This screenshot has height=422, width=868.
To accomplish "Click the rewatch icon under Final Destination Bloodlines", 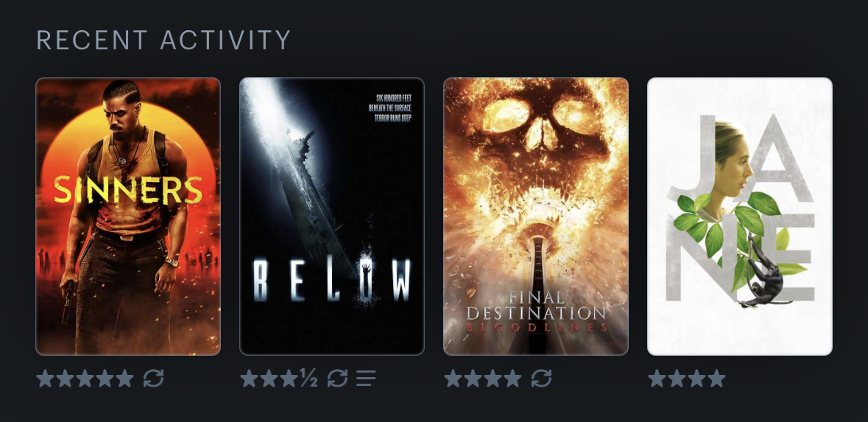I will [541, 379].
